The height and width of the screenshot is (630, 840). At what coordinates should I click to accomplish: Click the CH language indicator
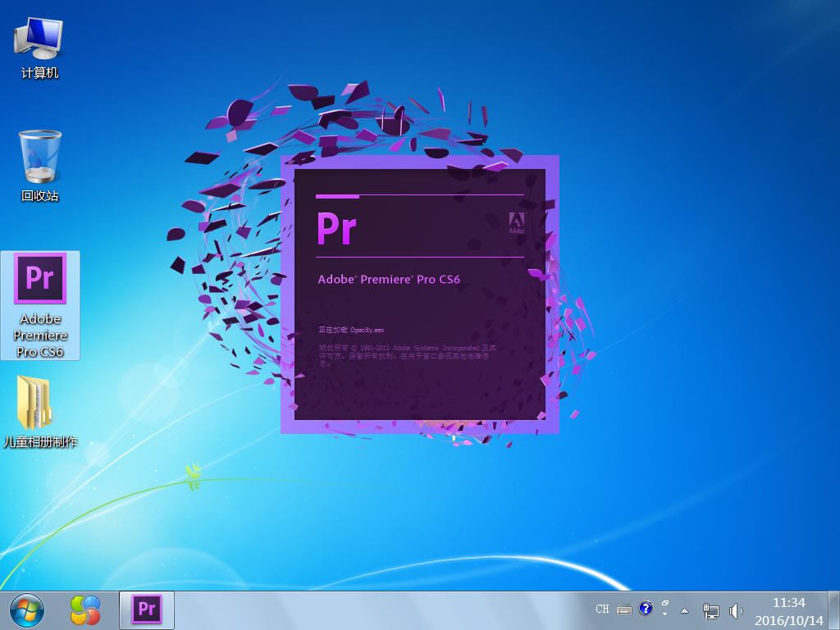[602, 609]
